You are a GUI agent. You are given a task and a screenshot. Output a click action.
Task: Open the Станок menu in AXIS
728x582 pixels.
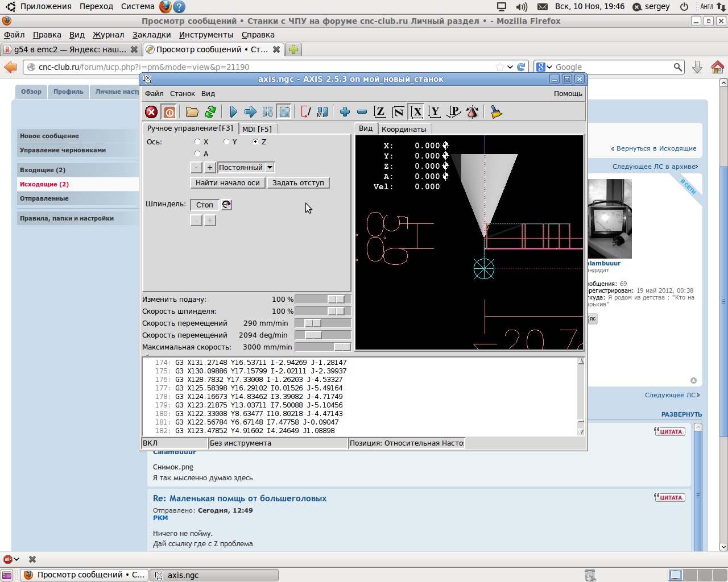182,94
